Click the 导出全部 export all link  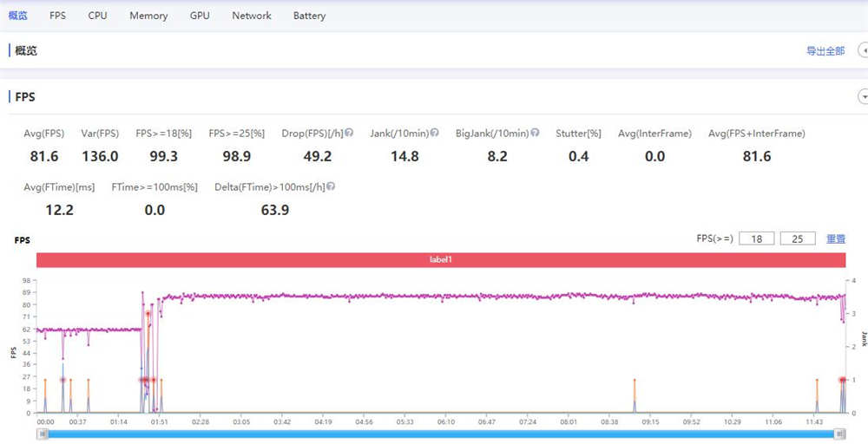pos(825,51)
